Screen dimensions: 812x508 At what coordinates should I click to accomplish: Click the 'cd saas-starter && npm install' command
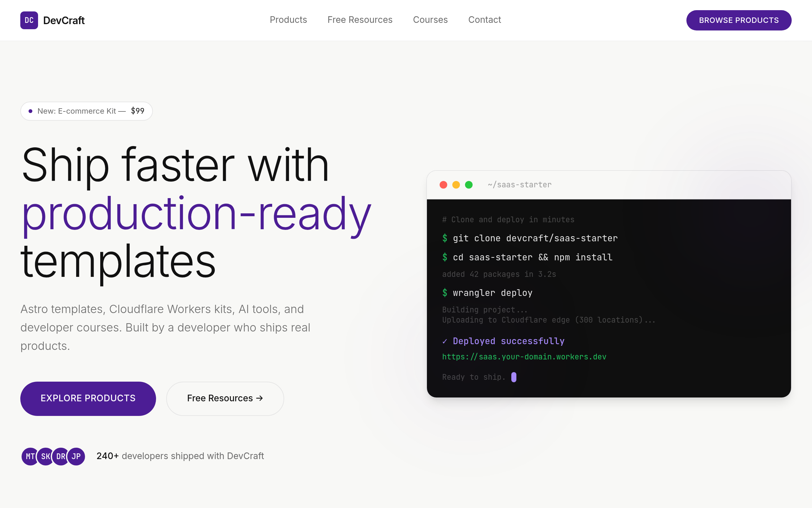[x=533, y=257]
